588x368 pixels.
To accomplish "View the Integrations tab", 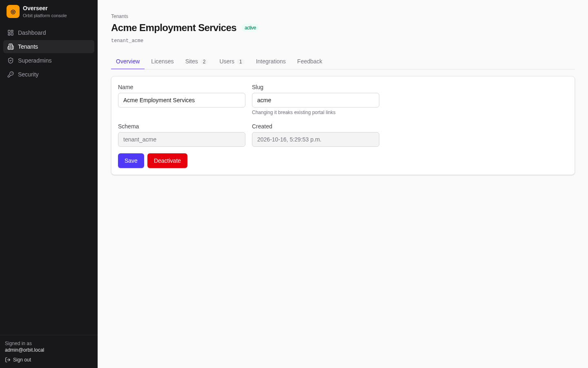I will pyautogui.click(x=271, y=61).
